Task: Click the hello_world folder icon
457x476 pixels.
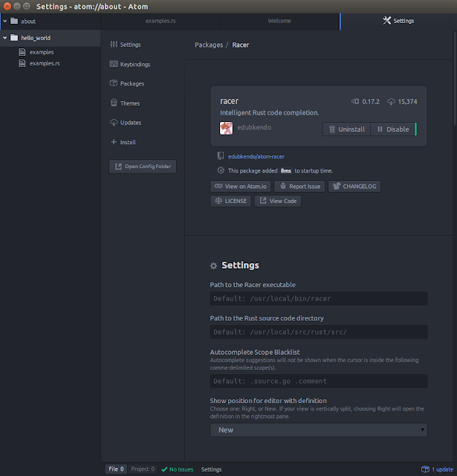Action: tap(14, 38)
